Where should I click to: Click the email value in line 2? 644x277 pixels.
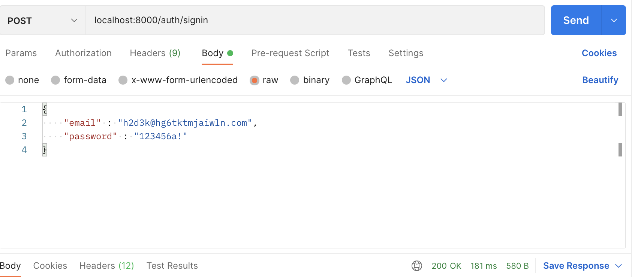pos(185,123)
